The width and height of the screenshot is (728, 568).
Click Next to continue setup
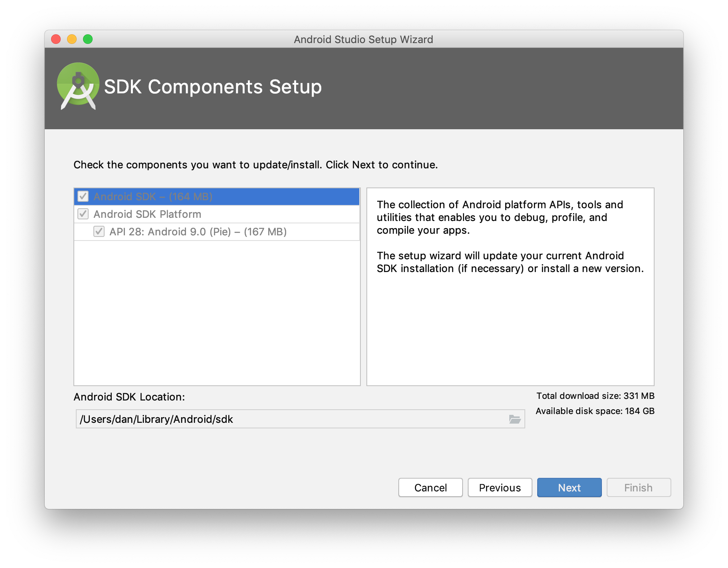pyautogui.click(x=569, y=487)
